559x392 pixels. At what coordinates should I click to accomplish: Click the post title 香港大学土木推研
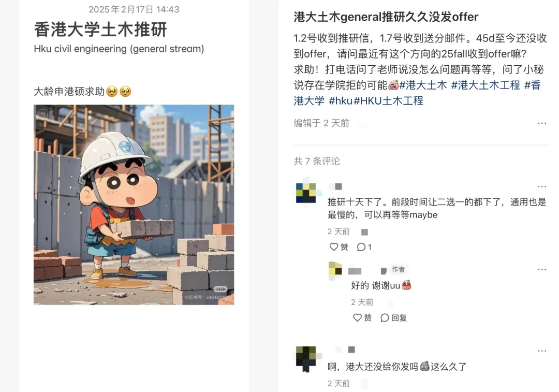pyautogui.click(x=100, y=29)
